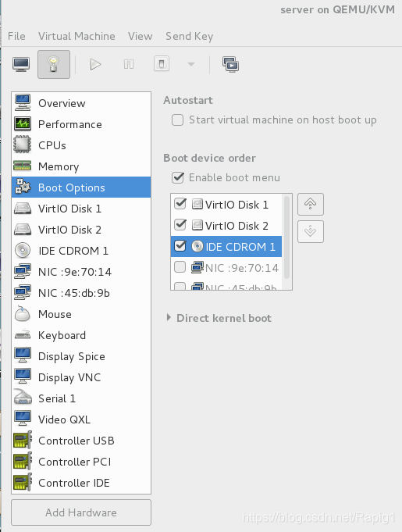402x532 pixels.
Task: Open Memory settings
Action: [x=81, y=166]
